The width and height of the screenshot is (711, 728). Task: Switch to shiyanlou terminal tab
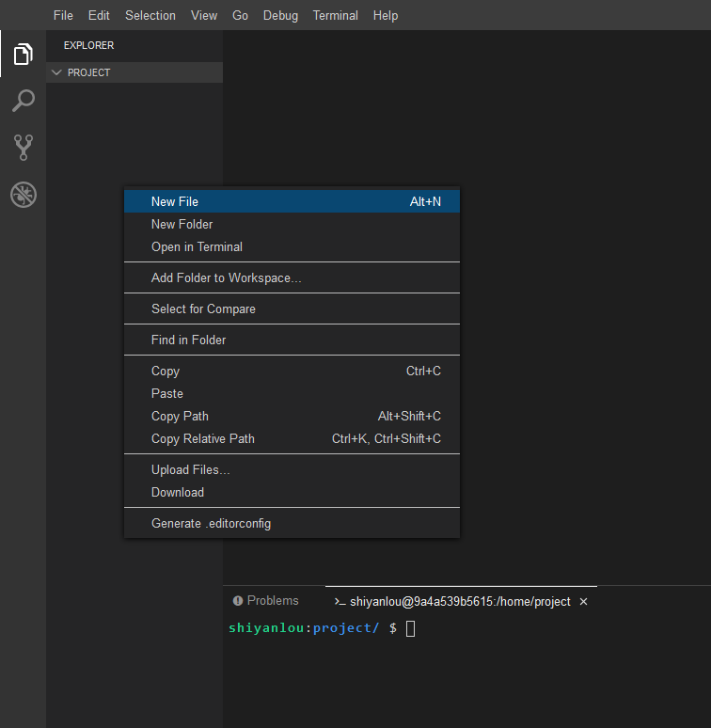pyautogui.click(x=462, y=601)
